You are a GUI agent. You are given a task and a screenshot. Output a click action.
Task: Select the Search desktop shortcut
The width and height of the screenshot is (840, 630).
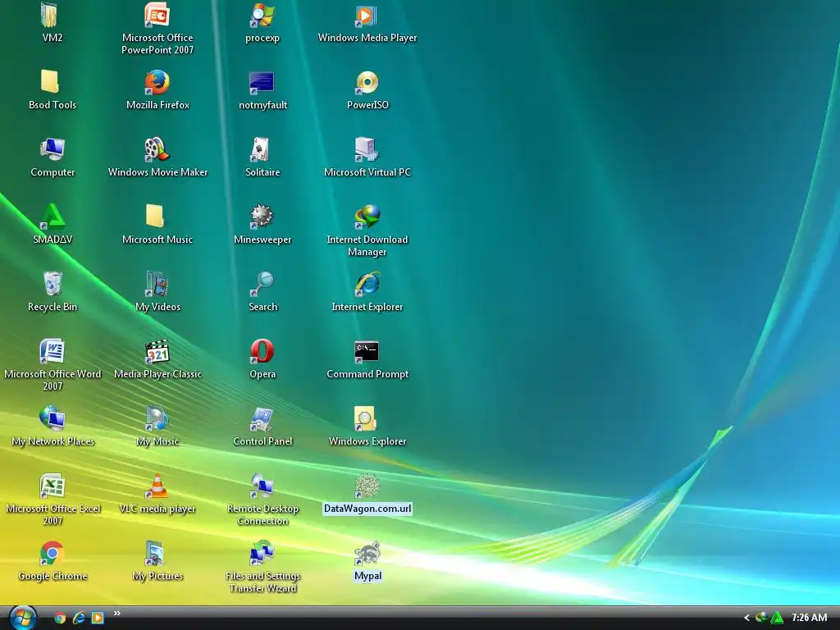[262, 284]
